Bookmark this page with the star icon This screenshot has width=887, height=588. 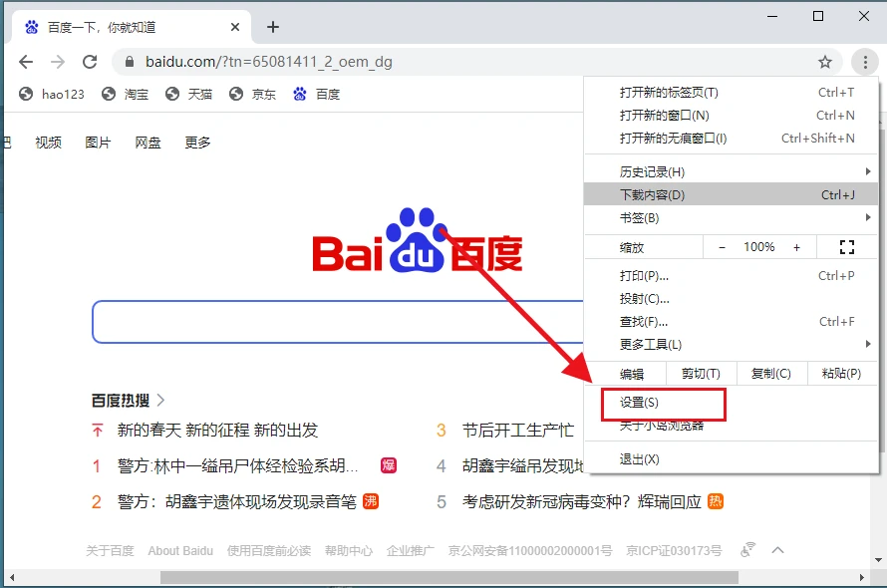[825, 62]
